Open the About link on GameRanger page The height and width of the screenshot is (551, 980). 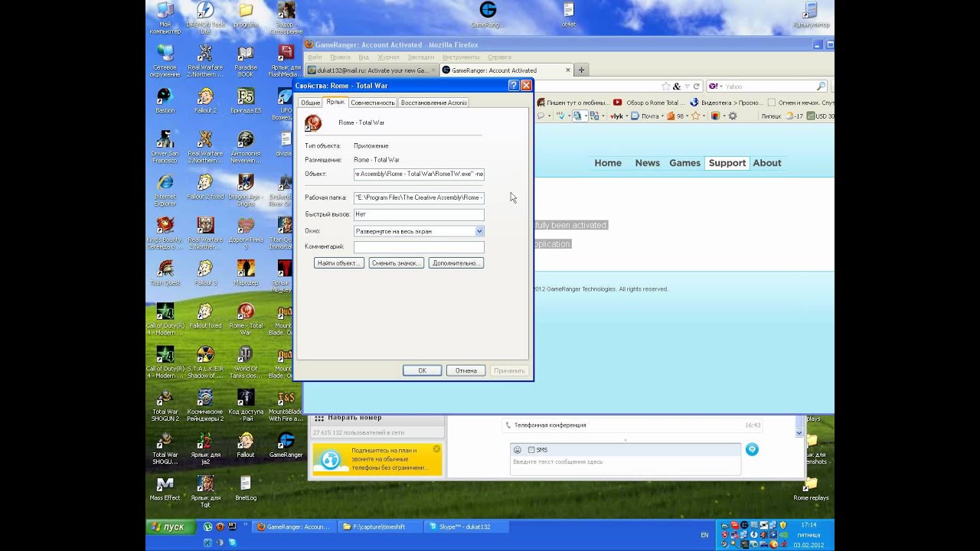point(766,163)
